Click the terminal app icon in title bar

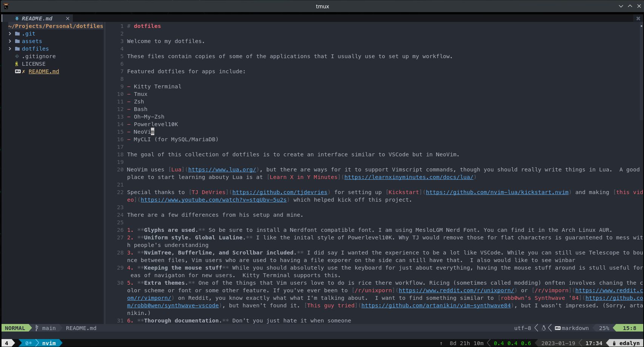pos(6,6)
